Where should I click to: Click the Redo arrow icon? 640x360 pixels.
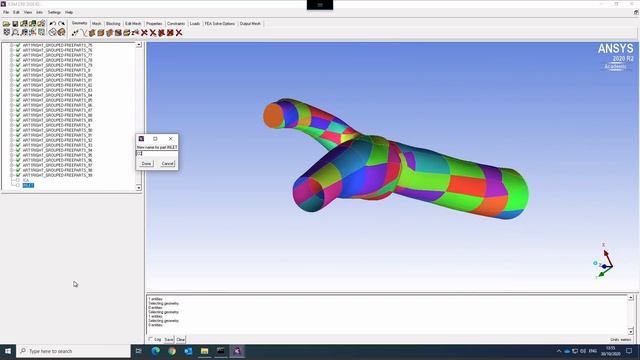61,24
